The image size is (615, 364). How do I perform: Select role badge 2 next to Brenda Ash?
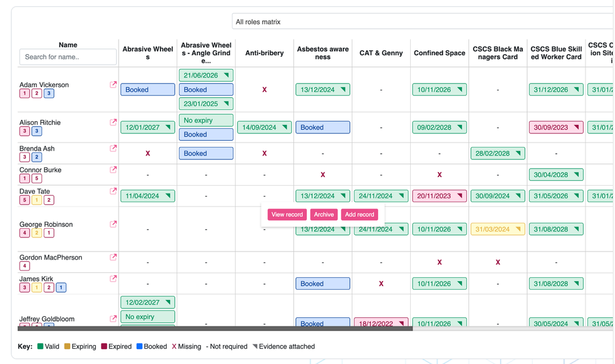(36, 157)
